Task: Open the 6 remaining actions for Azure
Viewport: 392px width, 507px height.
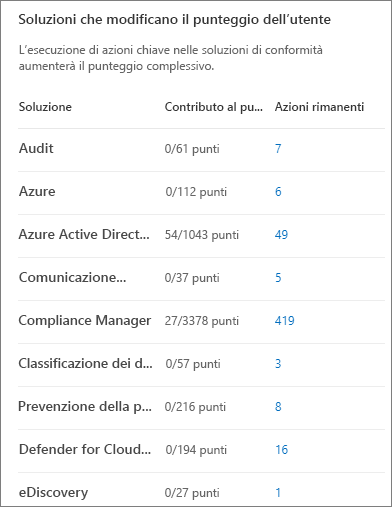Action: (278, 192)
